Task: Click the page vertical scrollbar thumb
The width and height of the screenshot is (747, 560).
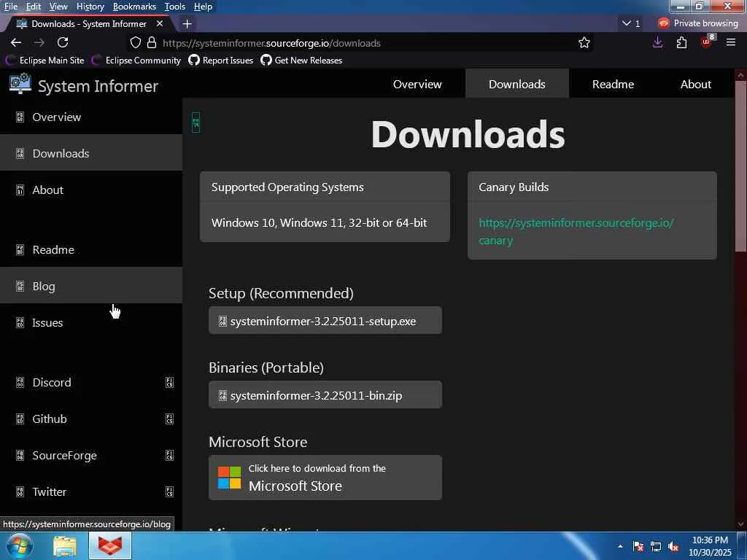Action: point(740,166)
